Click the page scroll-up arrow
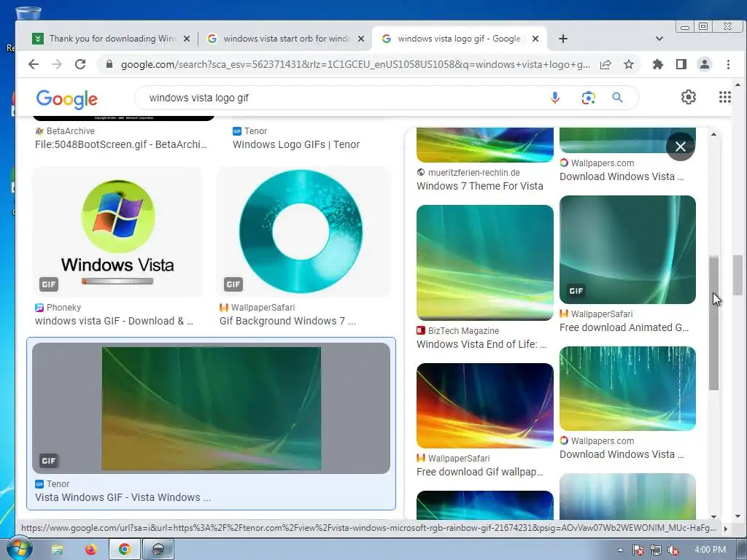747x560 pixels. (x=738, y=85)
